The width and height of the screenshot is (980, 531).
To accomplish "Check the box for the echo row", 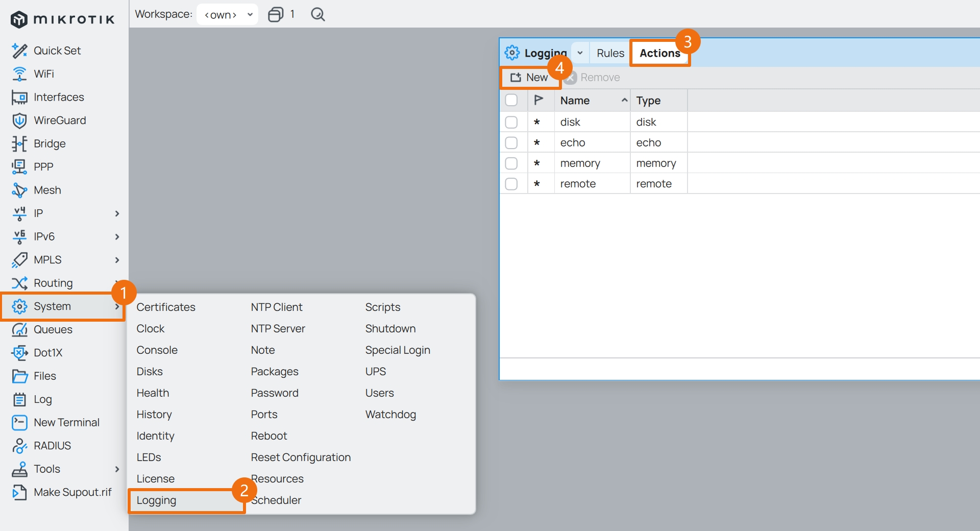I will (511, 143).
